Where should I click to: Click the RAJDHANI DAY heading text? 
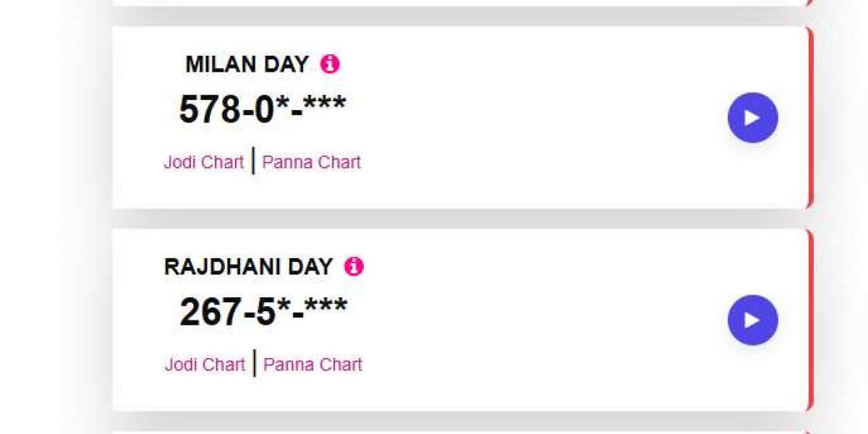coord(248,267)
